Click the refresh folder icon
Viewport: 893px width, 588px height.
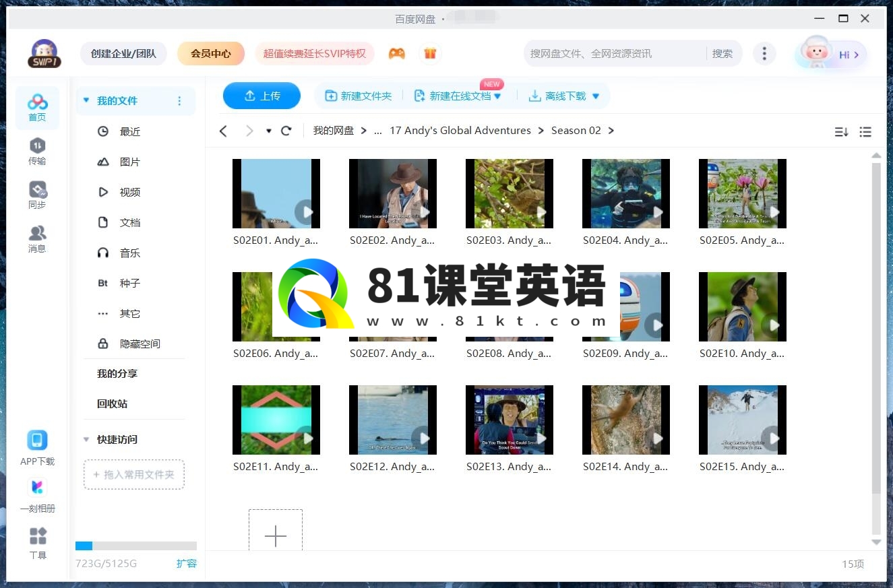[x=286, y=131]
